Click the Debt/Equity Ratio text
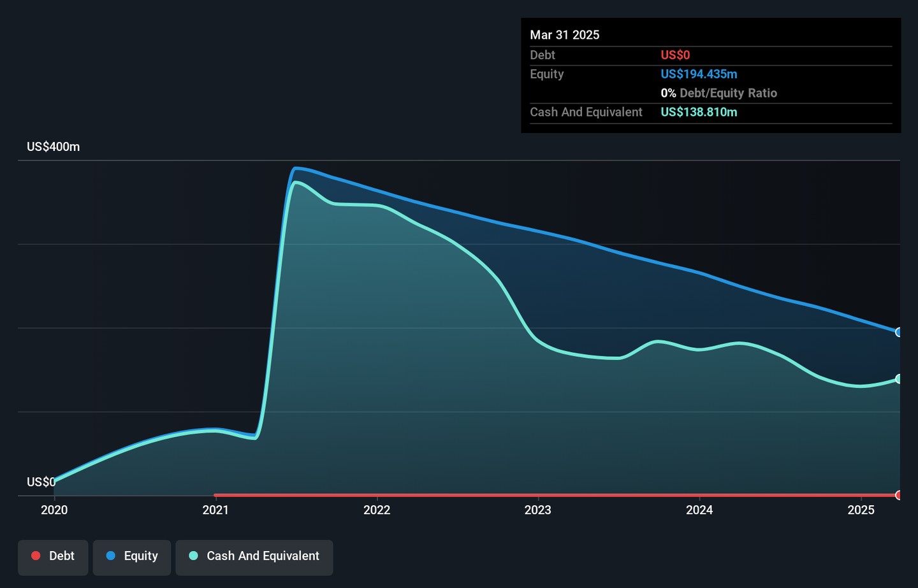 (727, 93)
